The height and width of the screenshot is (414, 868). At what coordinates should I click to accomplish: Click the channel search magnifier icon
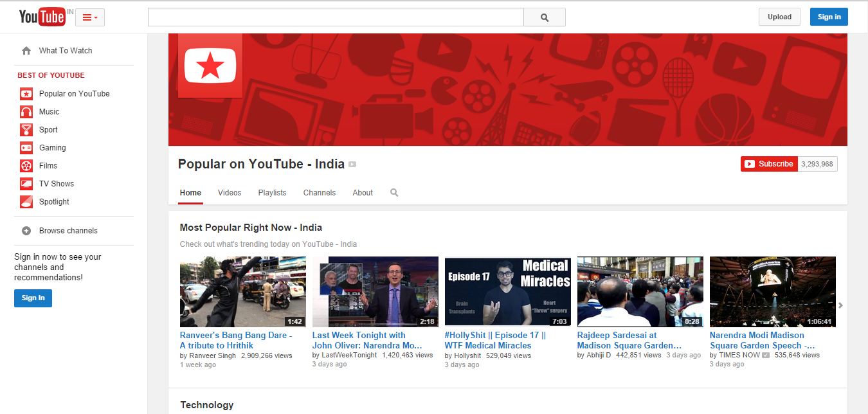(x=394, y=193)
